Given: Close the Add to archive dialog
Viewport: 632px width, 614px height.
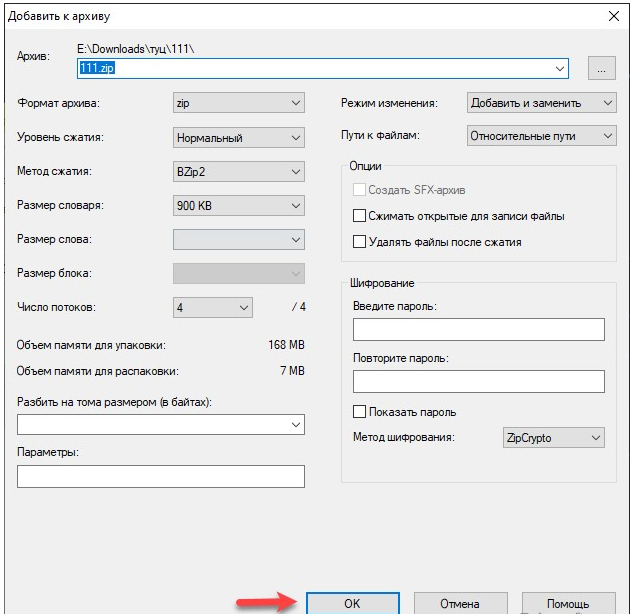Looking at the screenshot, I should [x=613, y=14].
